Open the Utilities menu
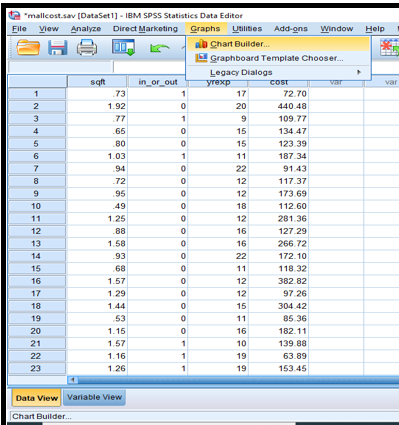Viewport: 399px width, 425px height. 247,29
